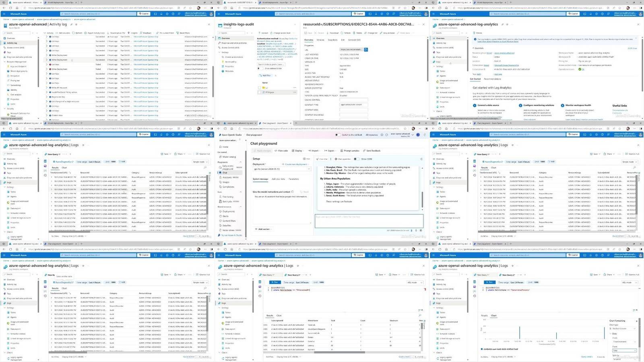The image size is (644, 362).
Task: Copy the blob URL in insights-logs-audit blob pane
Action: click(366, 50)
